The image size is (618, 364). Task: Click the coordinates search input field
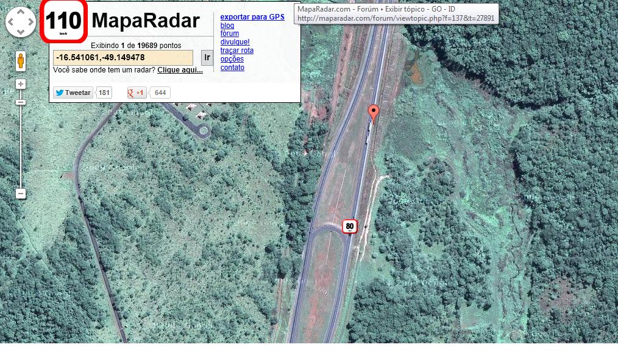tap(123, 58)
